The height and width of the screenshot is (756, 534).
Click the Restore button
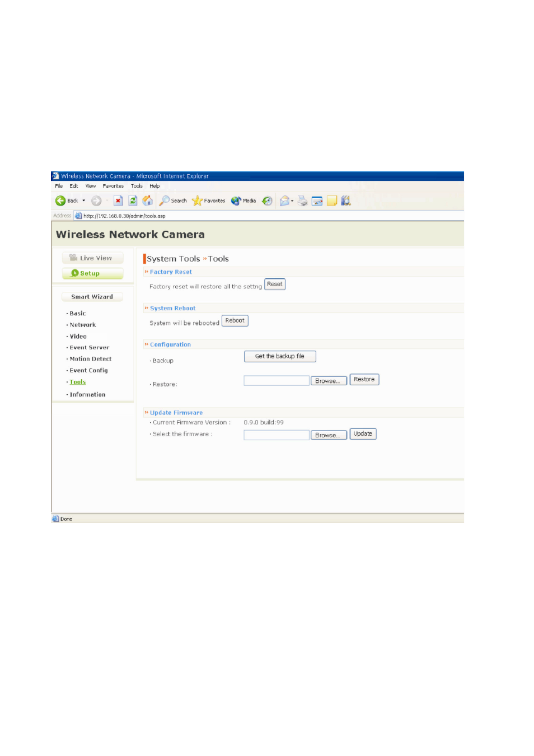364,380
